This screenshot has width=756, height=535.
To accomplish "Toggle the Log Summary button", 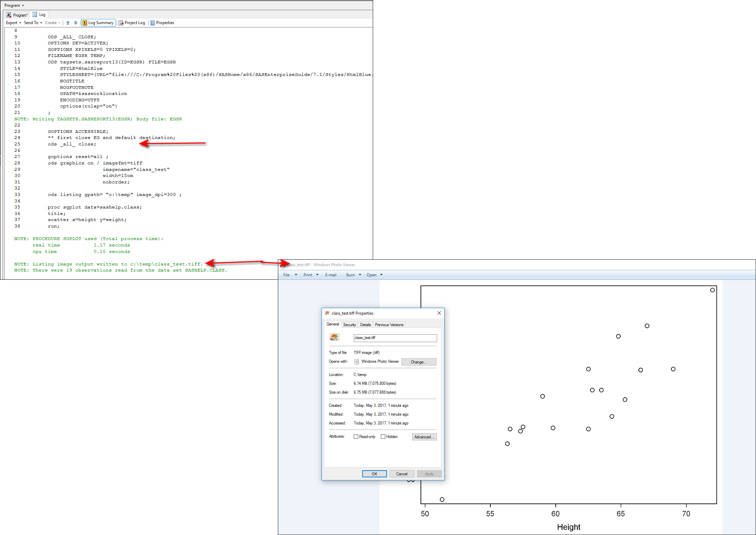I will [98, 23].
